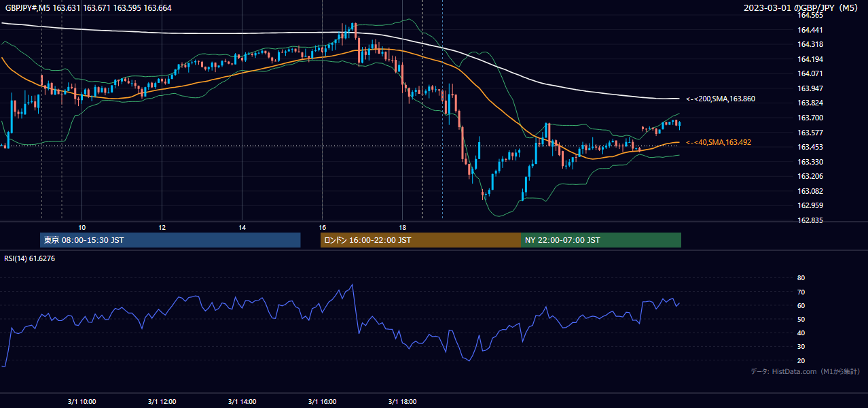Click the 162.835 price axis label
868x408 pixels.
(810, 220)
